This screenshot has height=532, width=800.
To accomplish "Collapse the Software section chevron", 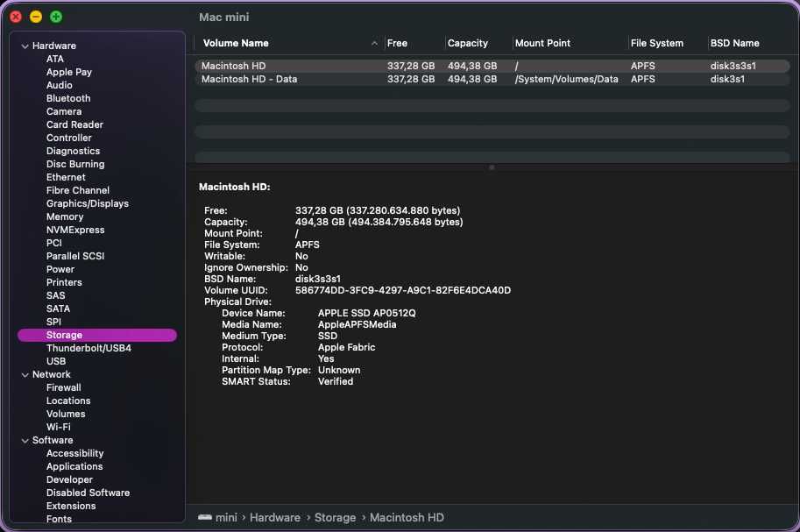I will coord(25,441).
